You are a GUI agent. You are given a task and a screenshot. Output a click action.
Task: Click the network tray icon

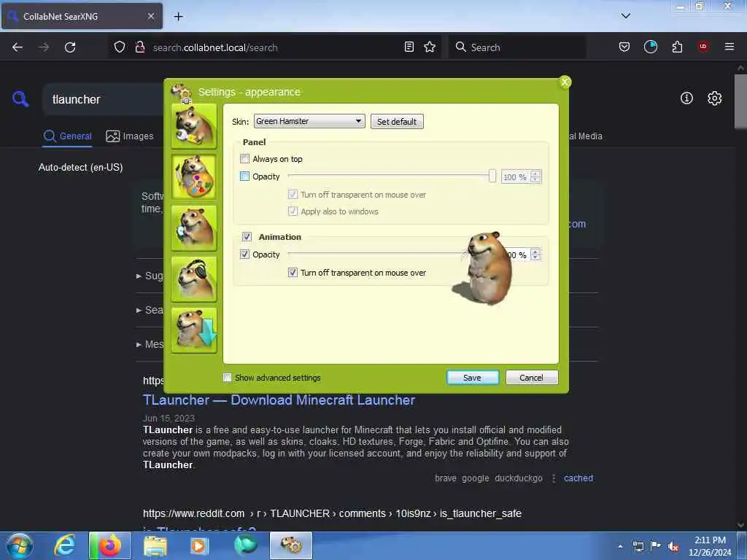pyautogui.click(x=638, y=547)
